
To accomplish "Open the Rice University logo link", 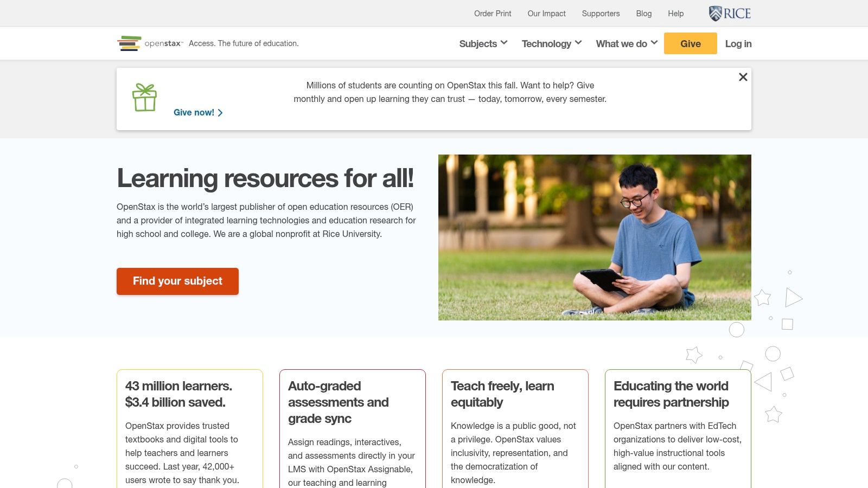I will point(730,14).
